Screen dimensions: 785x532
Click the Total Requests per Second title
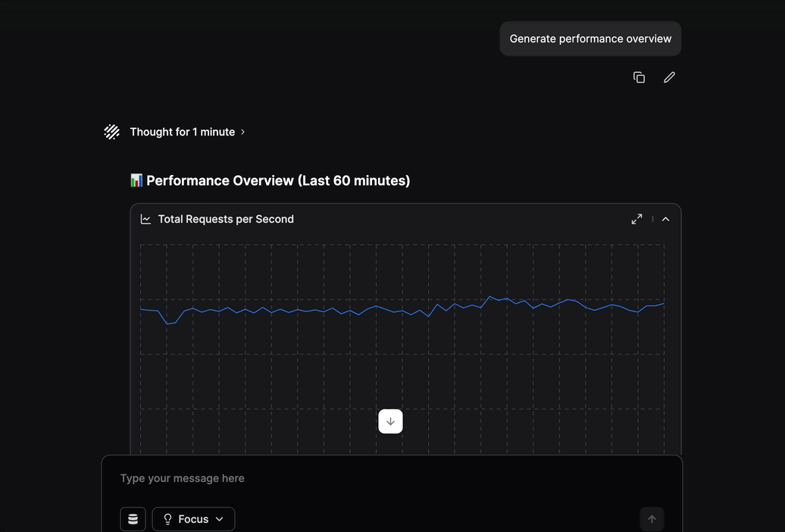tap(226, 219)
